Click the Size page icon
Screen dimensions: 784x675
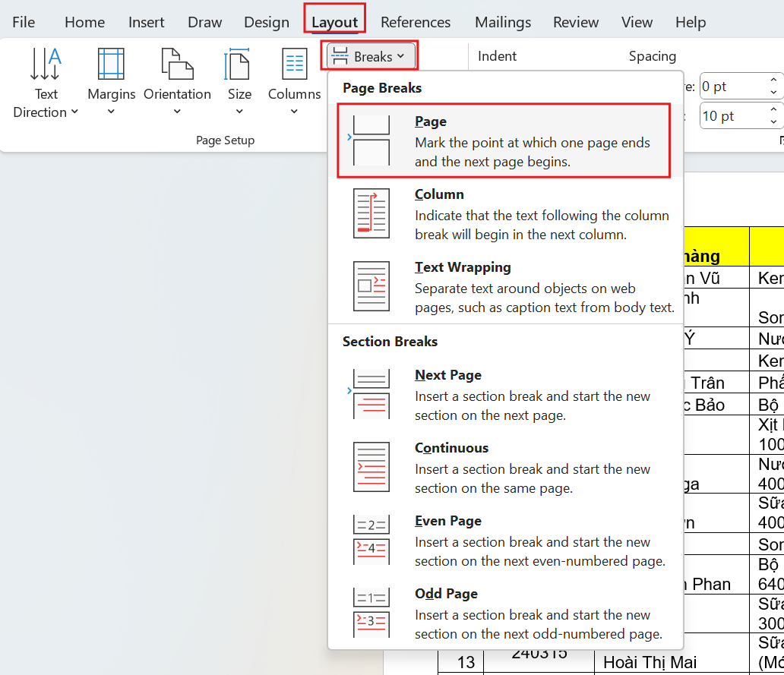[x=239, y=64]
